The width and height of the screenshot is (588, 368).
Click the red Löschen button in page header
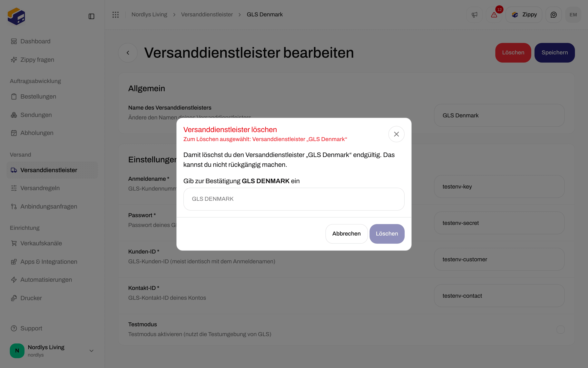[513, 53]
